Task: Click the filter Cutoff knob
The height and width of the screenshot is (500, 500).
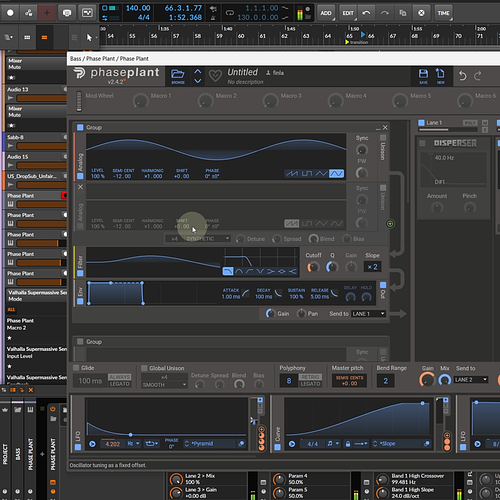Action: tap(313, 267)
